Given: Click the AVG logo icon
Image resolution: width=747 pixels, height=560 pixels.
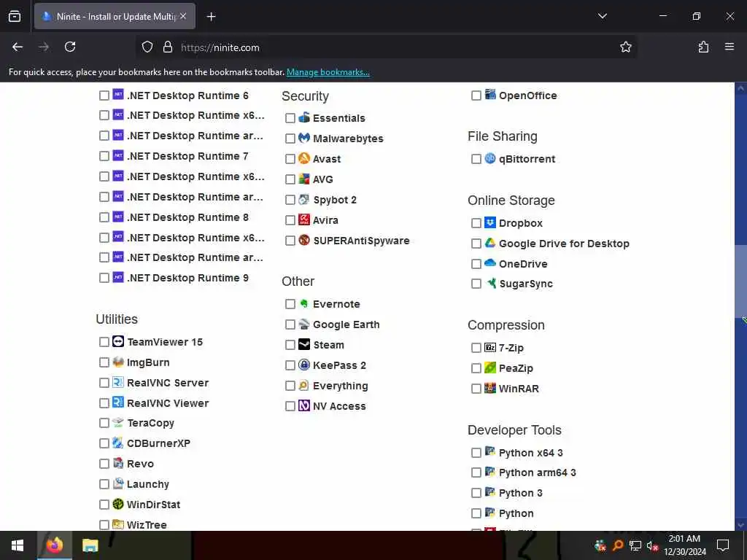Looking at the screenshot, I should (x=304, y=179).
